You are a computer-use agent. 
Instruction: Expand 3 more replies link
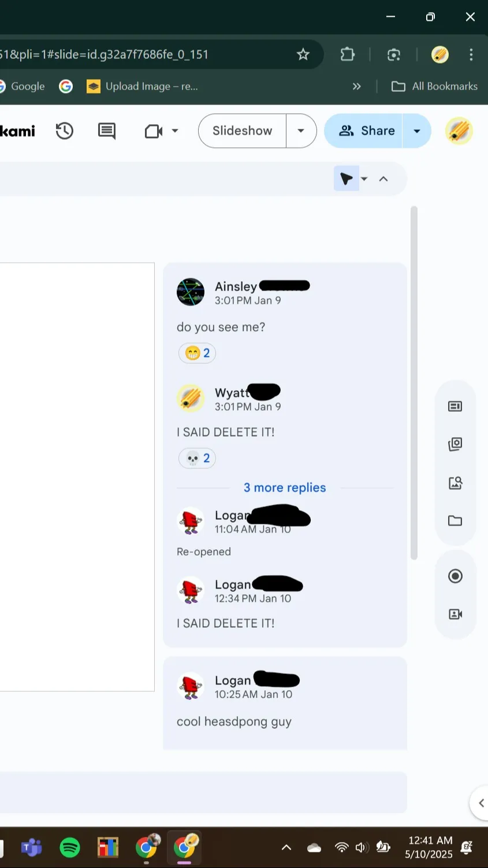pos(285,487)
